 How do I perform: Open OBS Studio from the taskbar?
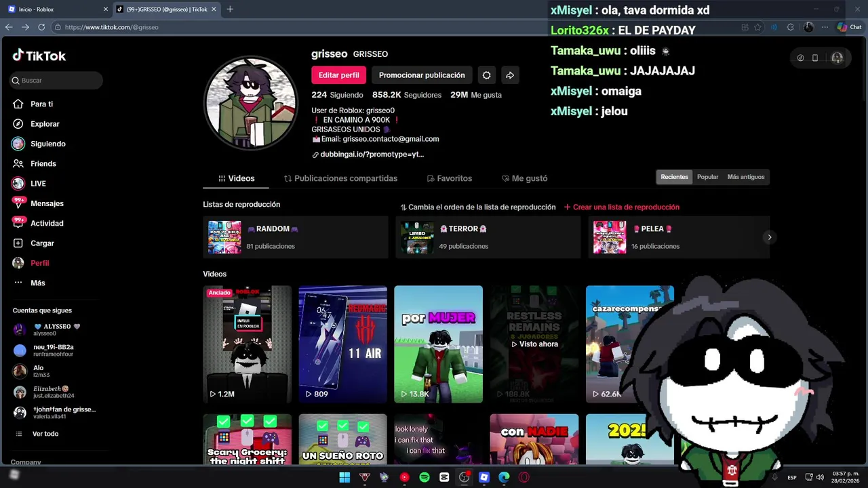pos(464,477)
